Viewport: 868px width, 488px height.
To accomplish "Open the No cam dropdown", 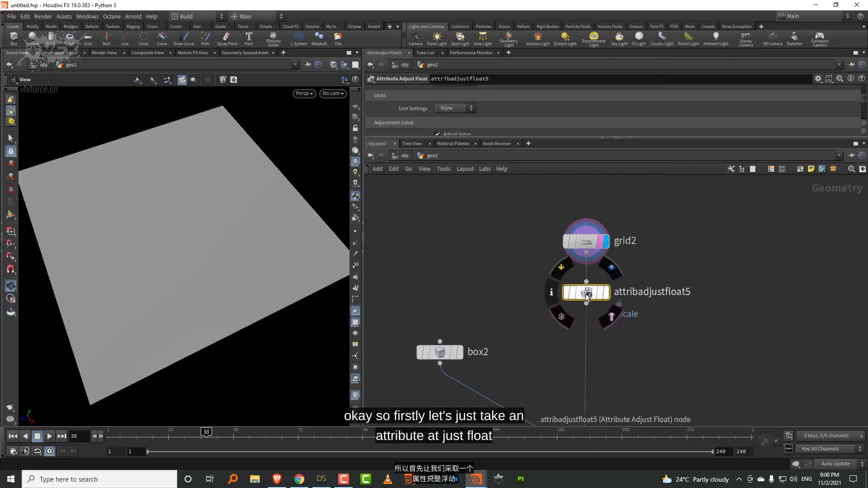I will point(333,94).
